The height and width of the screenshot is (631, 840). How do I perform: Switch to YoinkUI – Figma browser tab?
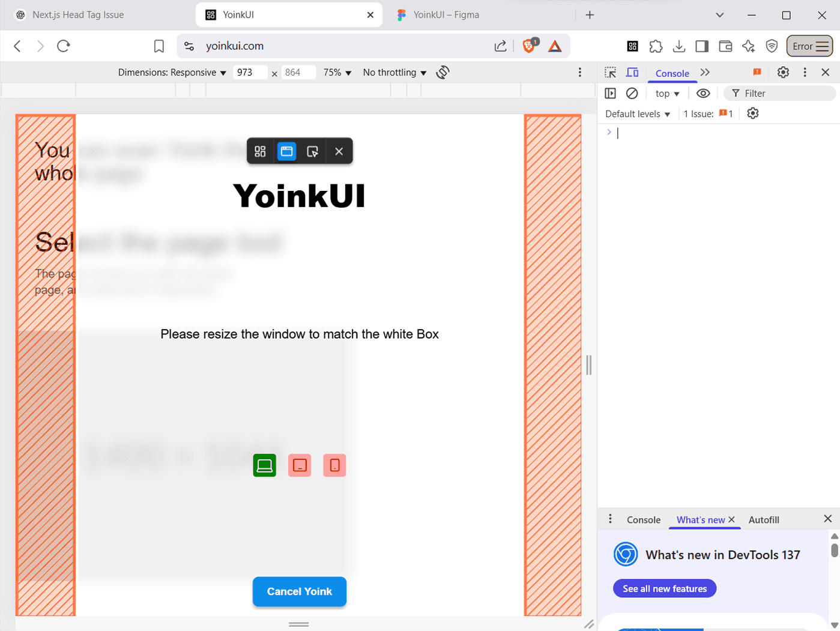coord(446,15)
